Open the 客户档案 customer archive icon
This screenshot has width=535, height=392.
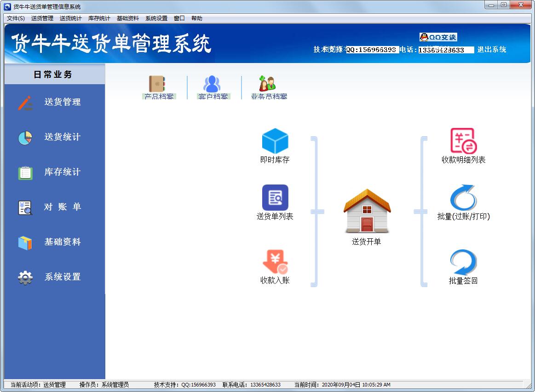click(212, 86)
